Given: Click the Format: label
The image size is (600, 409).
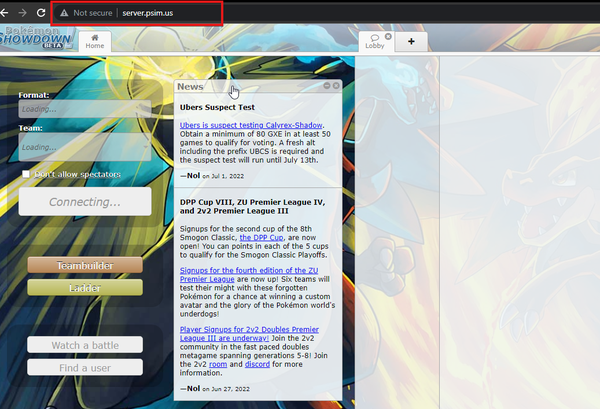Looking at the screenshot, I should 34,95.
